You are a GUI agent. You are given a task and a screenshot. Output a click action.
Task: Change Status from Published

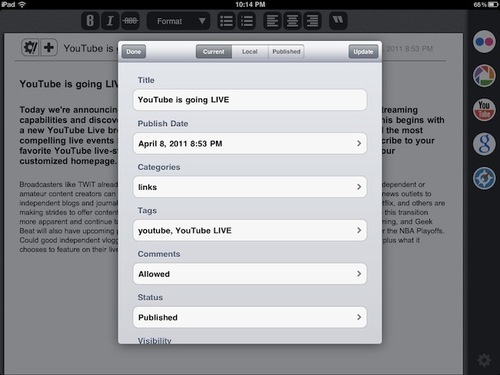click(x=250, y=317)
